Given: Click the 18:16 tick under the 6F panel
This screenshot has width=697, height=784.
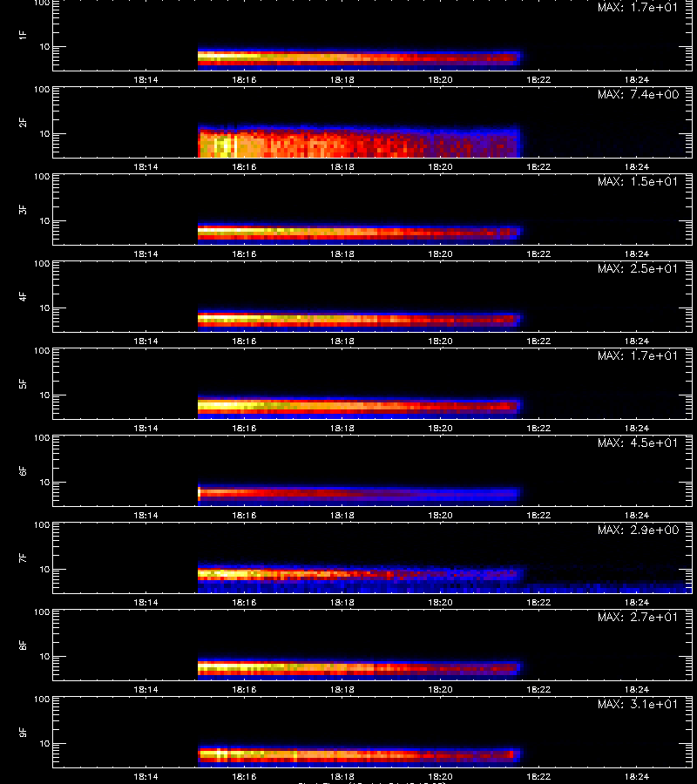Looking at the screenshot, I should (244, 515).
